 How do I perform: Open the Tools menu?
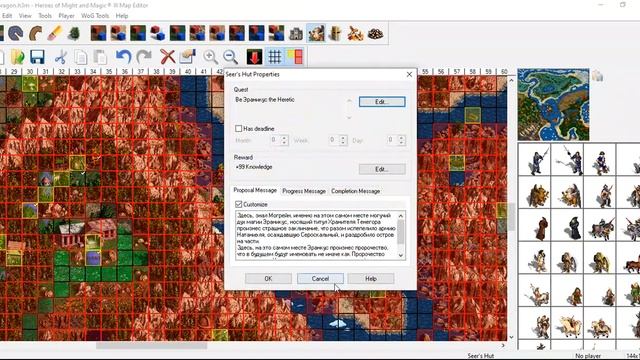click(45, 16)
